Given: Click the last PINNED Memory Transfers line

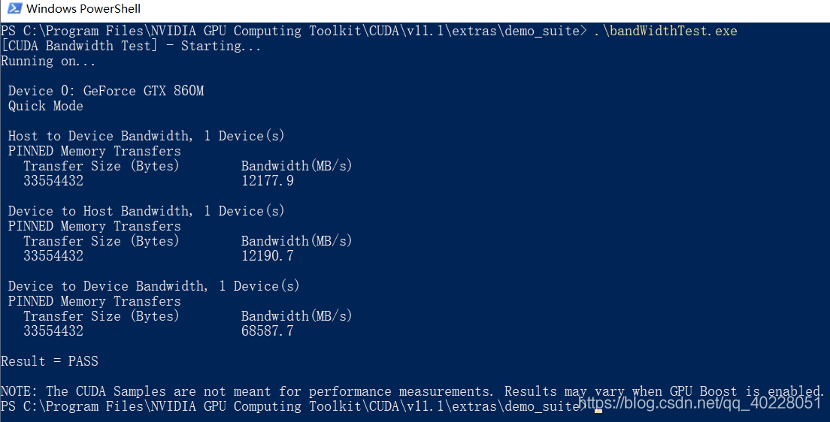Looking at the screenshot, I should tap(94, 302).
